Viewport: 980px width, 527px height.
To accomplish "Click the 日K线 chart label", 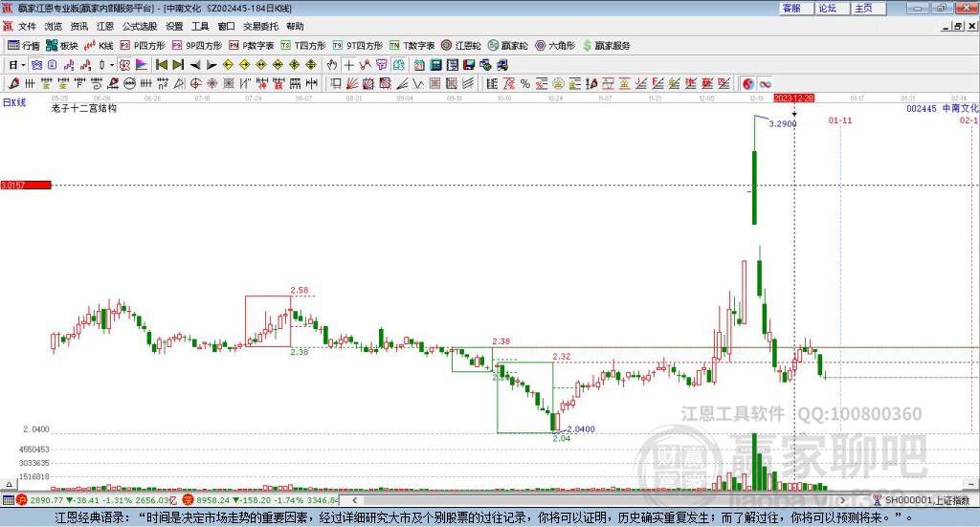I will click(14, 102).
